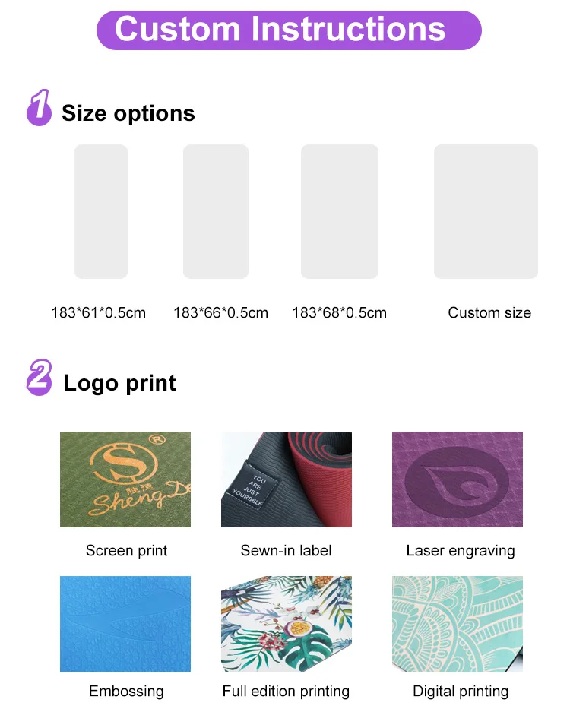The width and height of the screenshot is (570, 728).
Task: Click the Size options heading
Action: click(128, 113)
